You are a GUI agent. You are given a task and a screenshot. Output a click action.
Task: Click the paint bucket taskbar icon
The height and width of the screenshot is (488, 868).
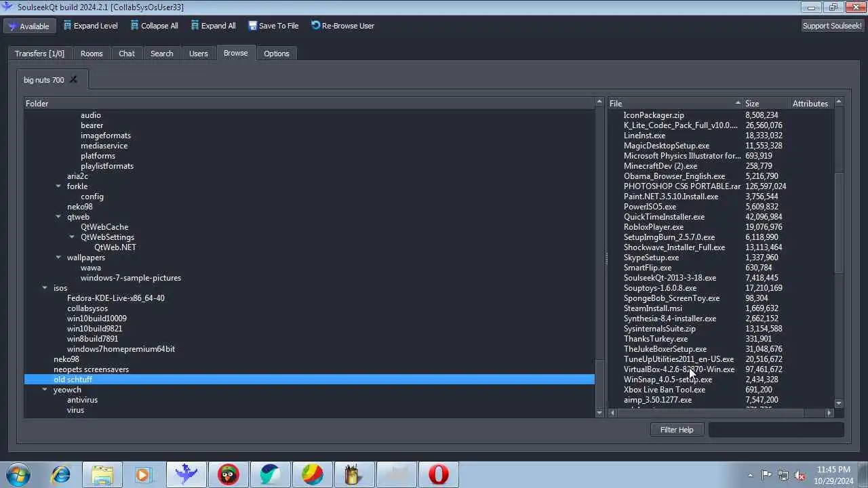(x=353, y=474)
